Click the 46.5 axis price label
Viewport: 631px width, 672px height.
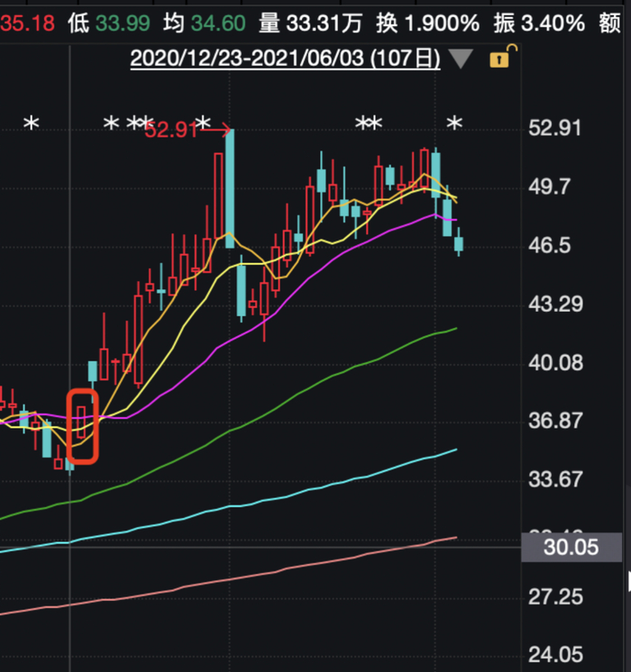click(x=550, y=246)
